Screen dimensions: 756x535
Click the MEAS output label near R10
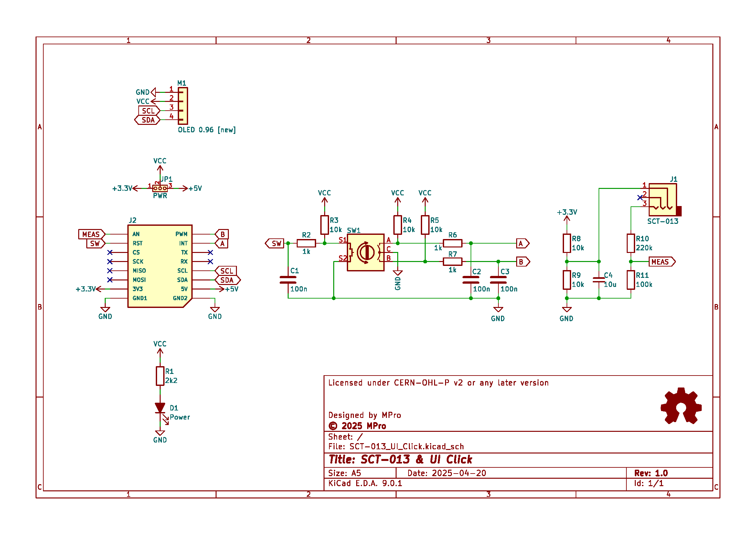[x=662, y=262]
